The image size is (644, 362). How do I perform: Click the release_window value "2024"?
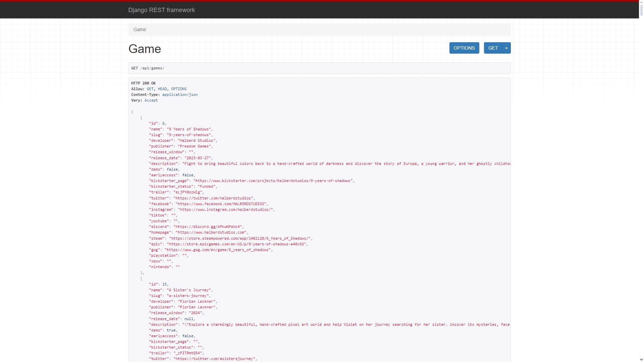(196, 313)
